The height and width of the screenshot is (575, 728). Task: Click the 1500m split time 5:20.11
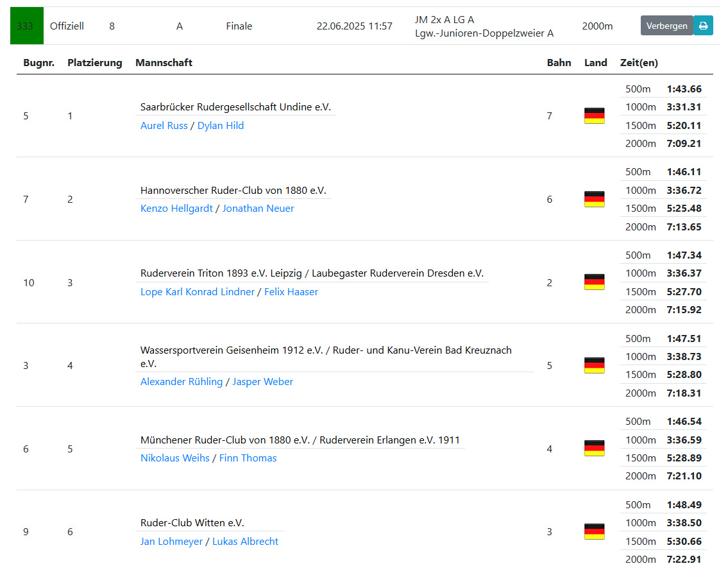point(684,125)
